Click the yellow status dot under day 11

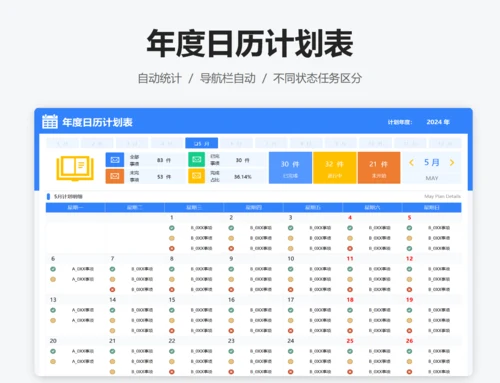350,279
